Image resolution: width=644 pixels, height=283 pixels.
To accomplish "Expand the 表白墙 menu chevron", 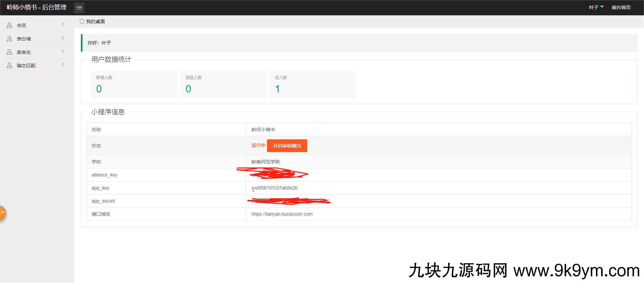I will (63, 38).
